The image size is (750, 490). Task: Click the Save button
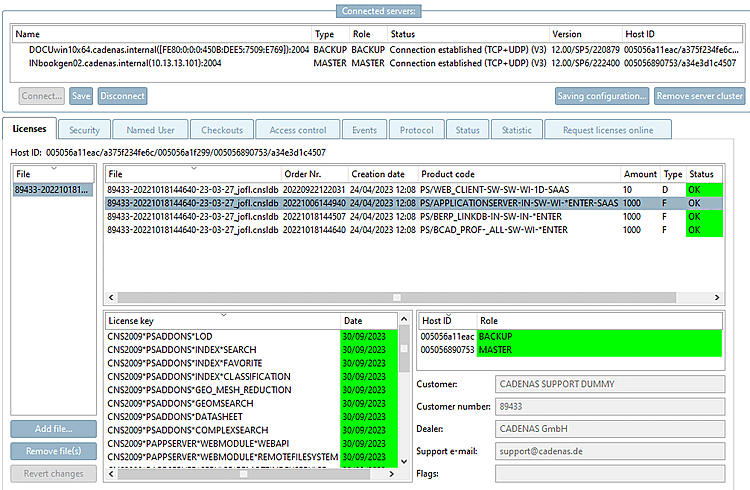point(81,96)
